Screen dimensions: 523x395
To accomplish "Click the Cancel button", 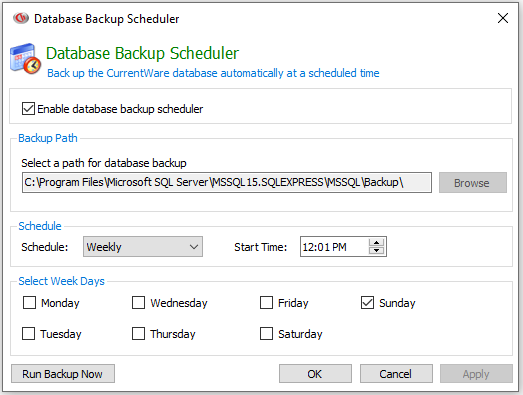I will coord(396,374).
